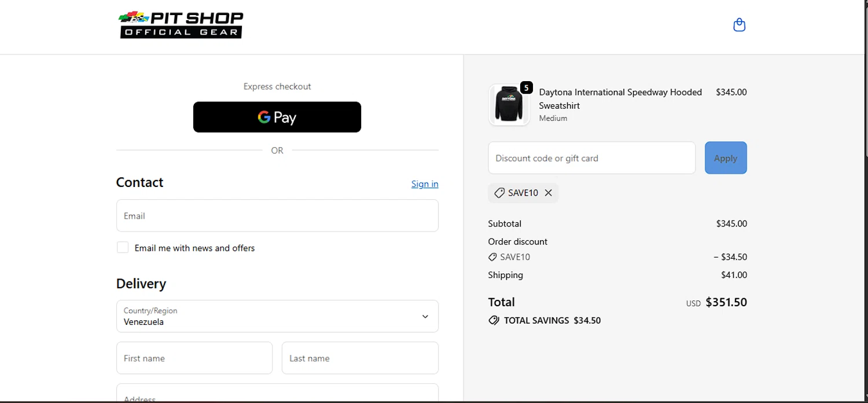Click the Express checkout label
This screenshot has width=868, height=403.
[277, 86]
